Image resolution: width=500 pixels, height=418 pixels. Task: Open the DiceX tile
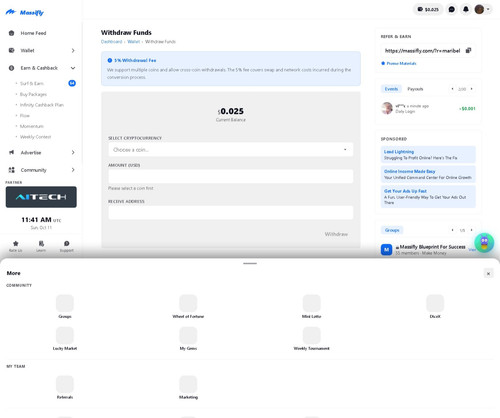[435, 306]
